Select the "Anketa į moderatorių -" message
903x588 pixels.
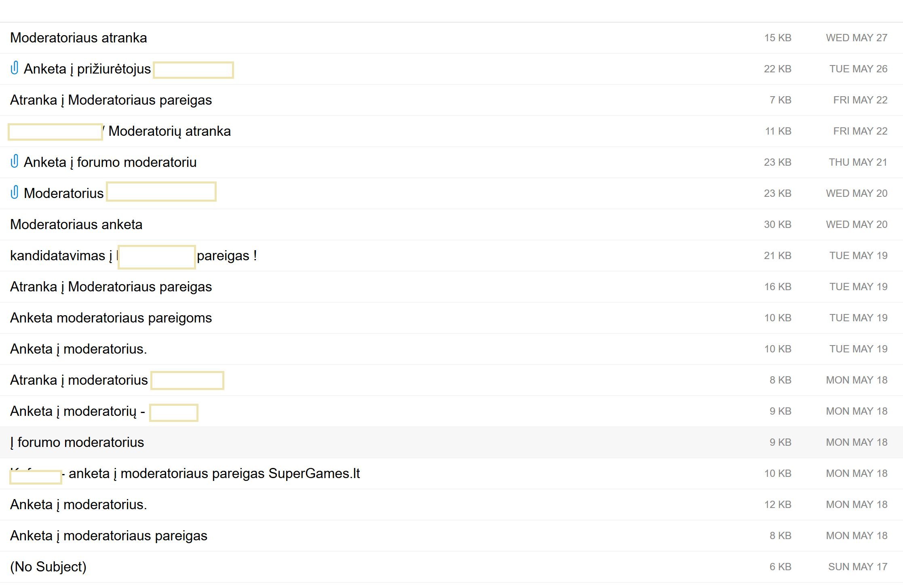tap(77, 411)
